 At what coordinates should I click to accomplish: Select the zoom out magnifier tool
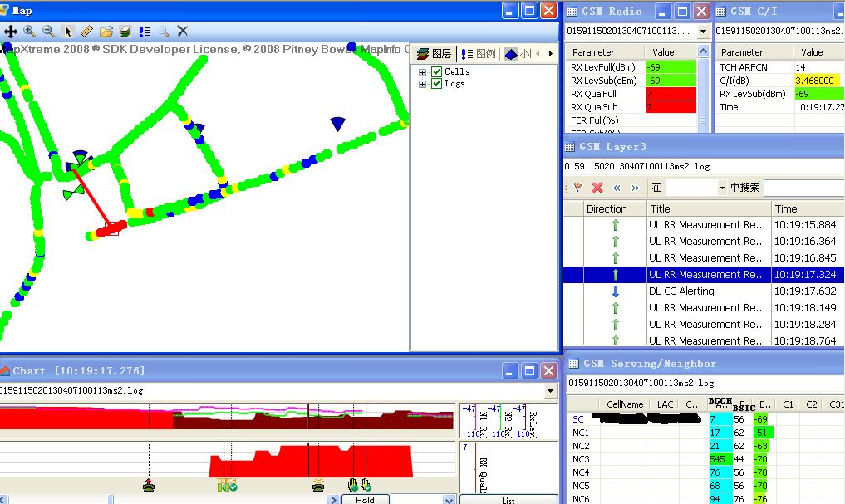coord(48,32)
